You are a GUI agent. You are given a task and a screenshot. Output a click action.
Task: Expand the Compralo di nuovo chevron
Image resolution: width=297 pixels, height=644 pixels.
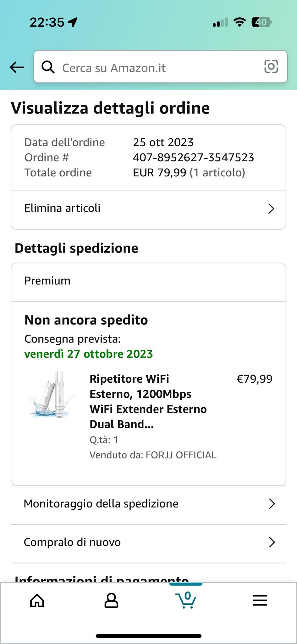[x=272, y=542]
